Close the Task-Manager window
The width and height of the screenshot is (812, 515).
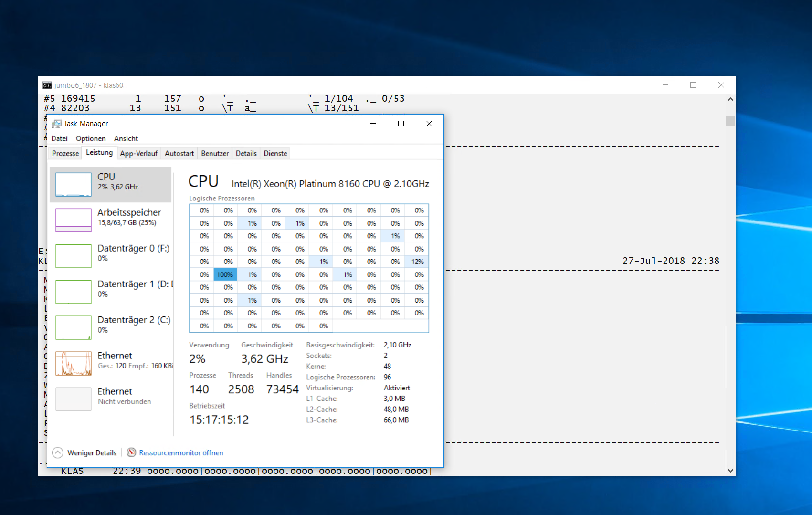[x=429, y=124]
